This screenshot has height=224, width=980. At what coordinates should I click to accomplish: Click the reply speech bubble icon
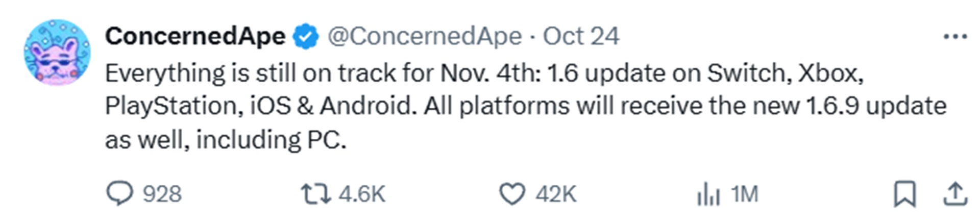pyautogui.click(x=119, y=194)
